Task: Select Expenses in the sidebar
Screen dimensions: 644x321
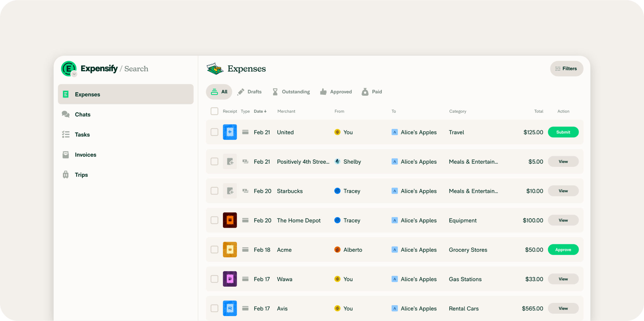Action: [x=87, y=94]
